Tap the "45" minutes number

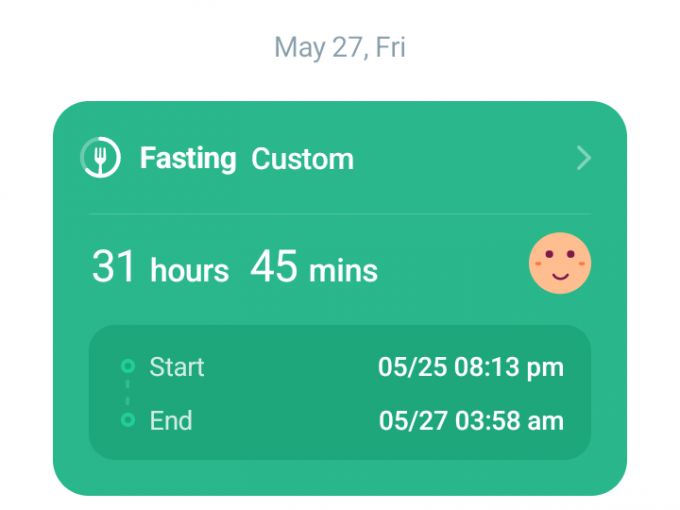point(273,267)
